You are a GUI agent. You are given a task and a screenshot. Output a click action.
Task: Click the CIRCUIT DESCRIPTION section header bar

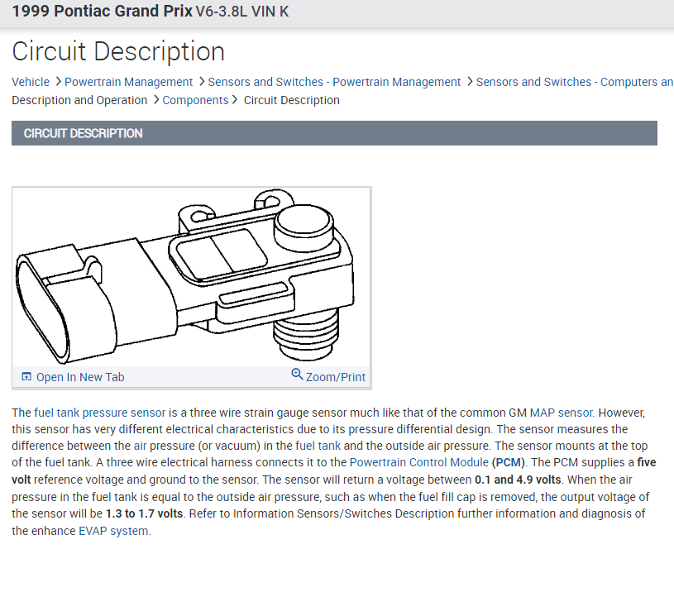(x=334, y=133)
